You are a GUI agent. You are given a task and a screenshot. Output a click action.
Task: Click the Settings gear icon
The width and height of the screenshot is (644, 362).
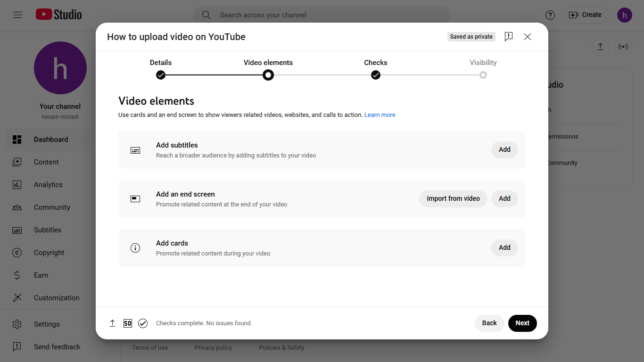[x=17, y=324]
